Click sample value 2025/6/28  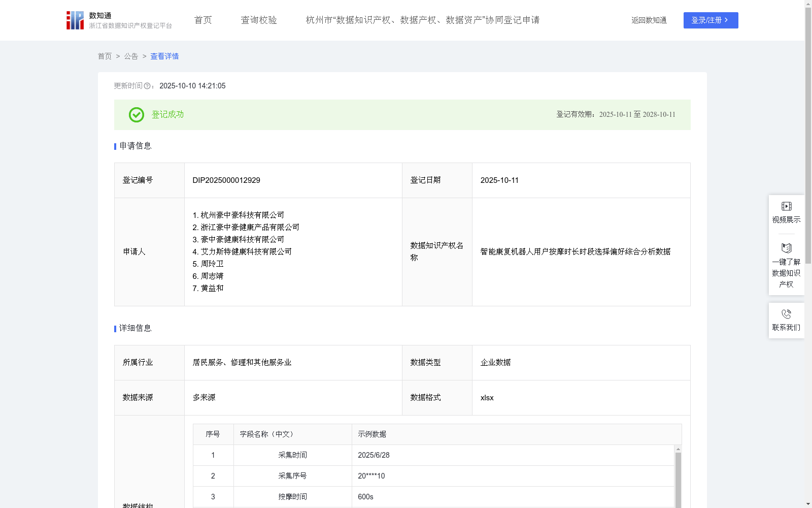(374, 455)
